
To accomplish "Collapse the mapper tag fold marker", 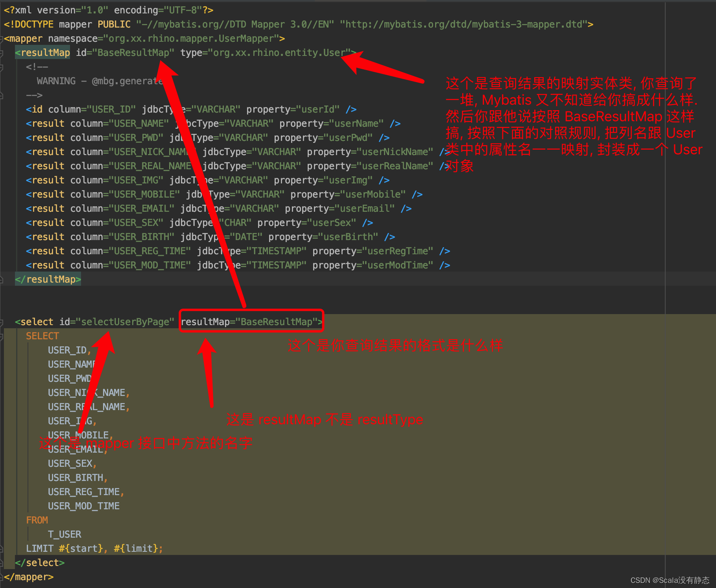I will point(2,39).
